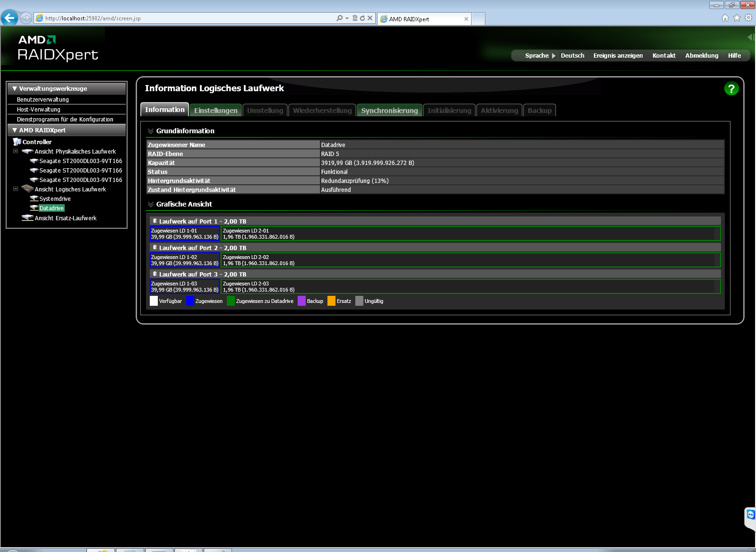Click the Ansicht Logisches Laufwerk stack icon
This screenshot has height=552, width=756.
tap(27, 189)
